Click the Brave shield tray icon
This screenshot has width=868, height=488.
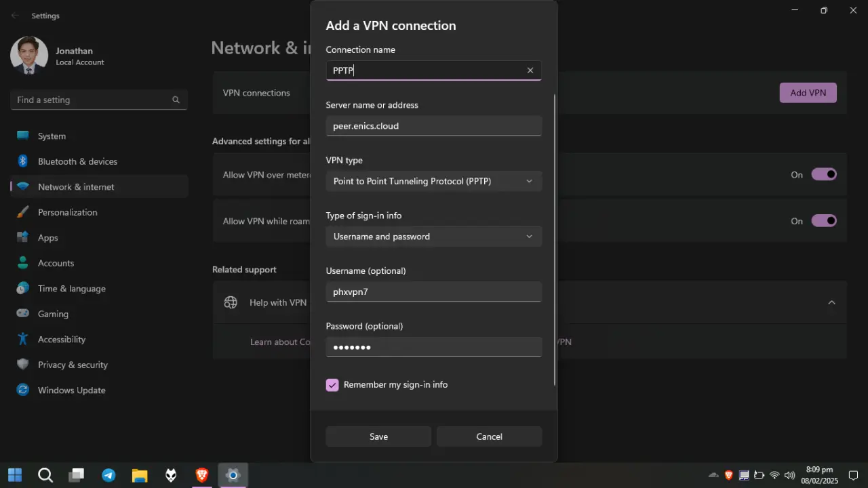[729, 475]
